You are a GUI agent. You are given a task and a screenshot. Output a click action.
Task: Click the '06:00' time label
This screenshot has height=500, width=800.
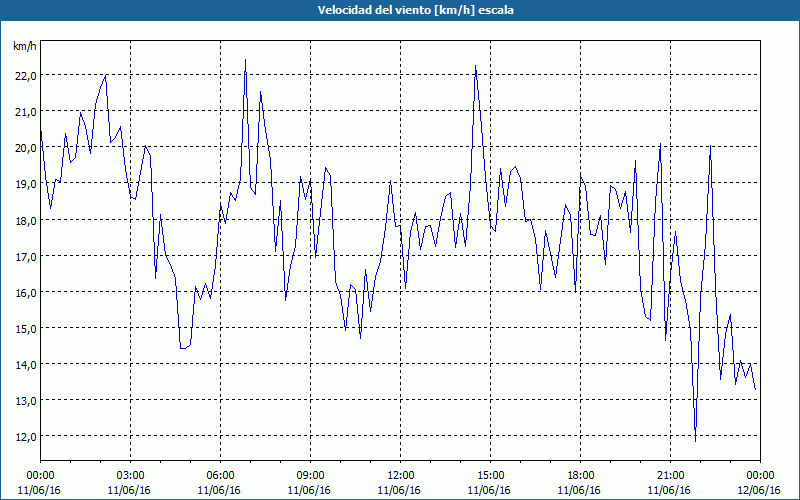coord(220,476)
